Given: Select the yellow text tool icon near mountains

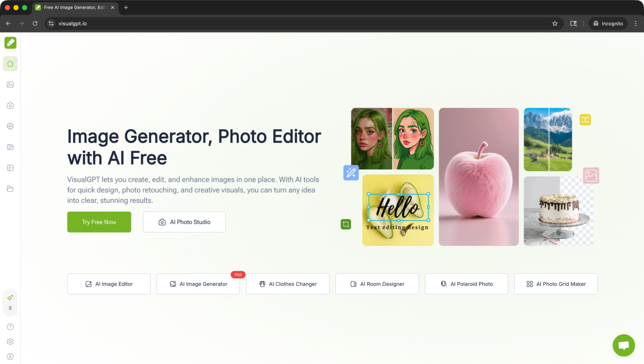Looking at the screenshot, I should (x=585, y=119).
